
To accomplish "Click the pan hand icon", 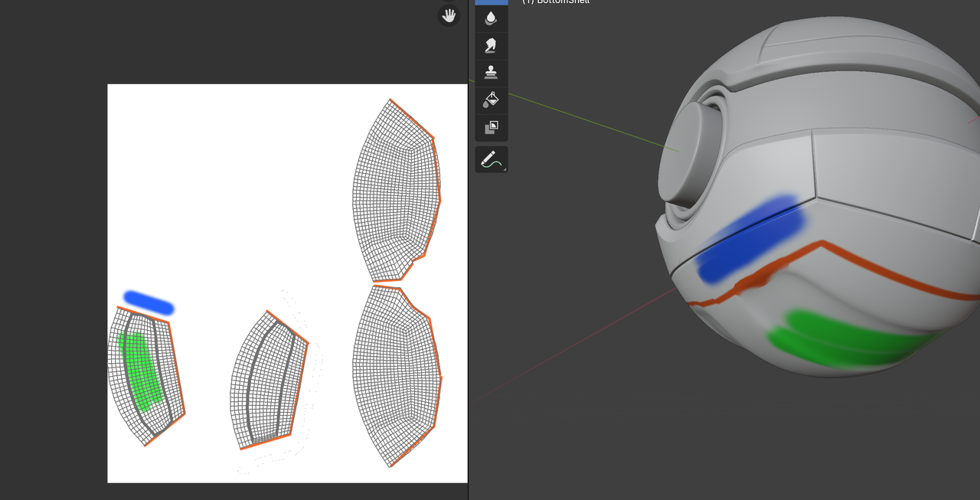I will coord(449,15).
